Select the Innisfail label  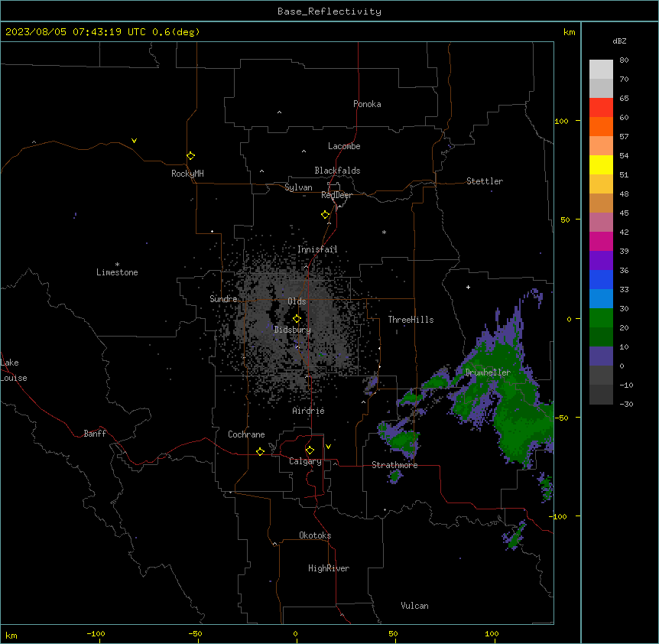point(317,249)
